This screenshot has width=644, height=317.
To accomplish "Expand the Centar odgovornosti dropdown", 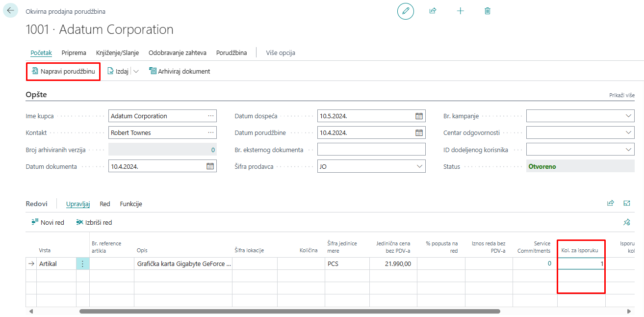I will coord(629,133).
